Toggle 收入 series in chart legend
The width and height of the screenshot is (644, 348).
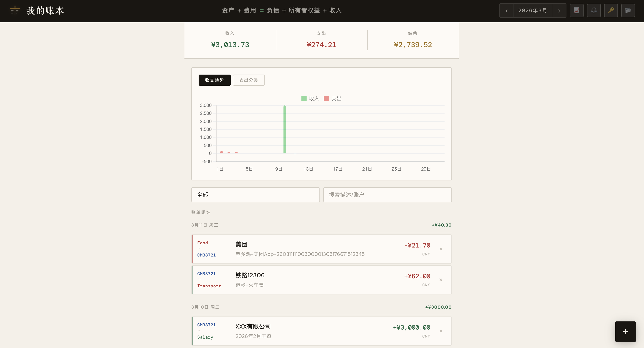310,99
